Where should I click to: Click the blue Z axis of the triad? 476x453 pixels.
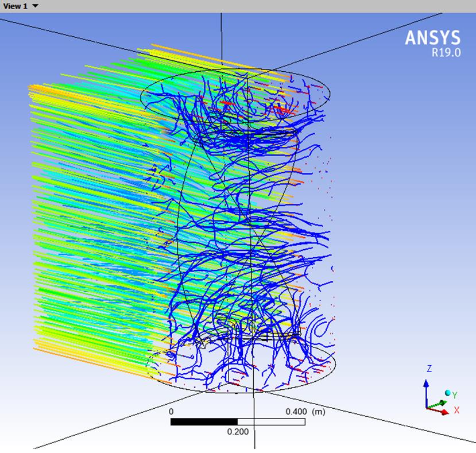click(x=426, y=393)
